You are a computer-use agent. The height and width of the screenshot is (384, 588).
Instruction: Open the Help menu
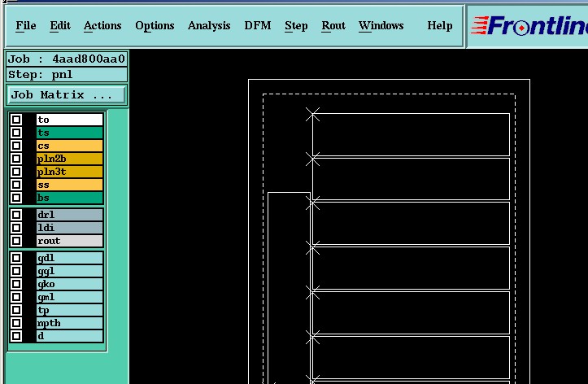pyautogui.click(x=440, y=25)
